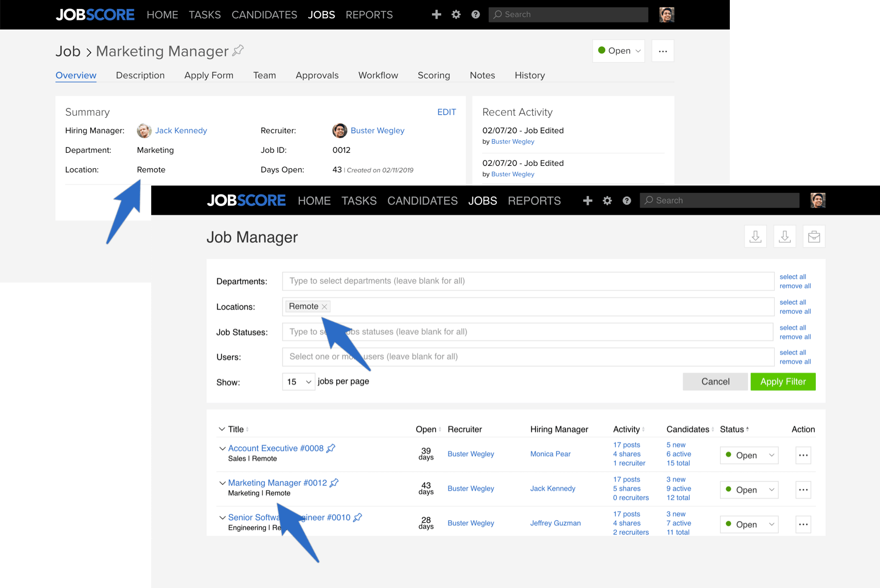The height and width of the screenshot is (588, 880).
Task: Click pin icon next to Account Executive #0008
Action: (331, 448)
